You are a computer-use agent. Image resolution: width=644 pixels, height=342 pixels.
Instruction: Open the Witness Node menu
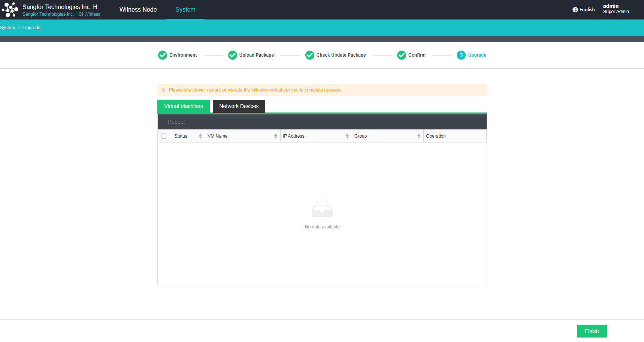(138, 9)
